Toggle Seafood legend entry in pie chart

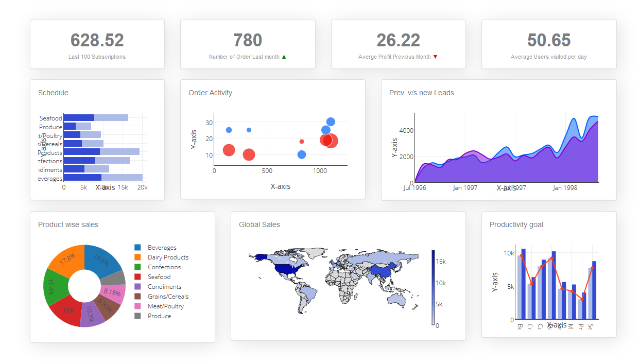click(159, 277)
